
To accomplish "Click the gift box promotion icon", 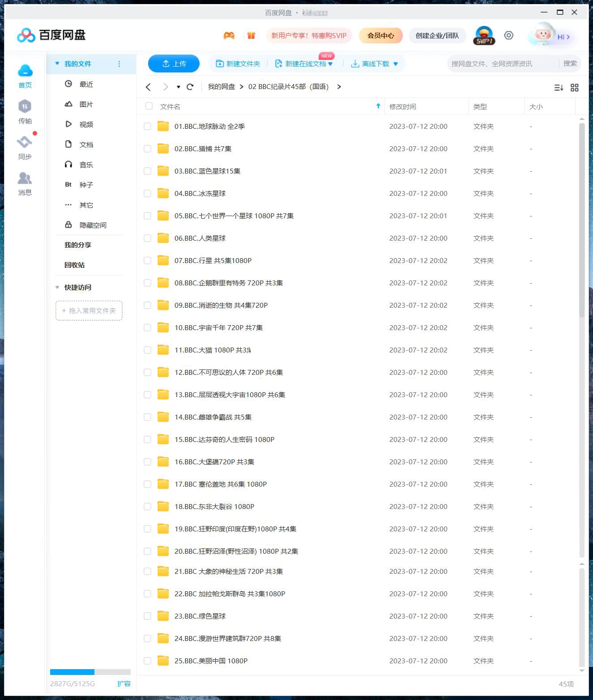I will 251,35.
